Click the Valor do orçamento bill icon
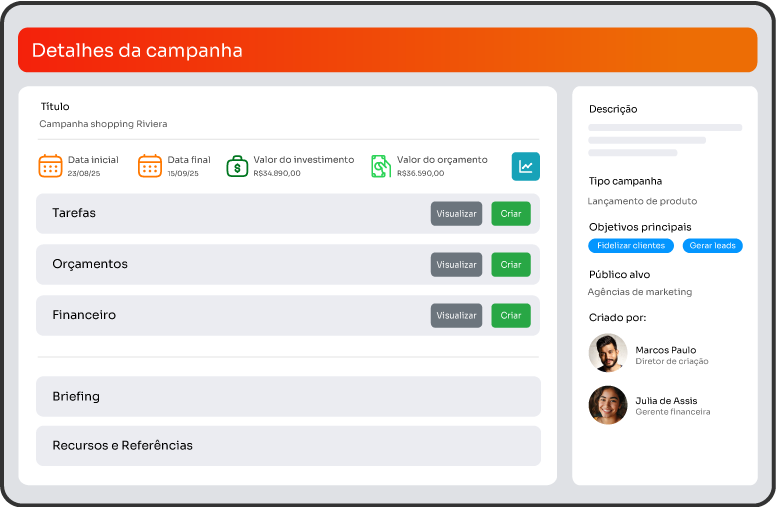Viewport: 776px width, 507px height. (x=380, y=166)
